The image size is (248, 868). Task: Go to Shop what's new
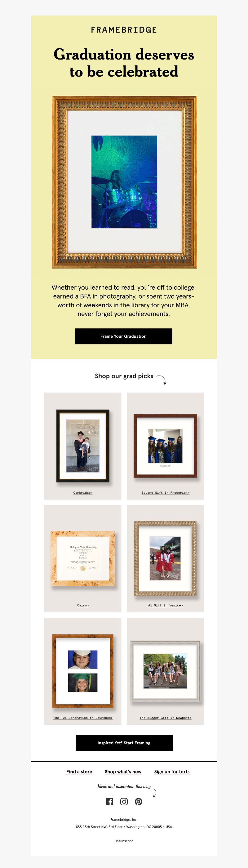(x=123, y=772)
